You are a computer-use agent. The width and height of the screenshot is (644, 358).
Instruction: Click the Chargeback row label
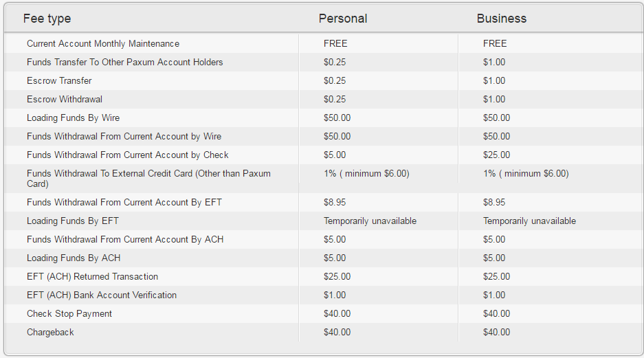[50, 332]
